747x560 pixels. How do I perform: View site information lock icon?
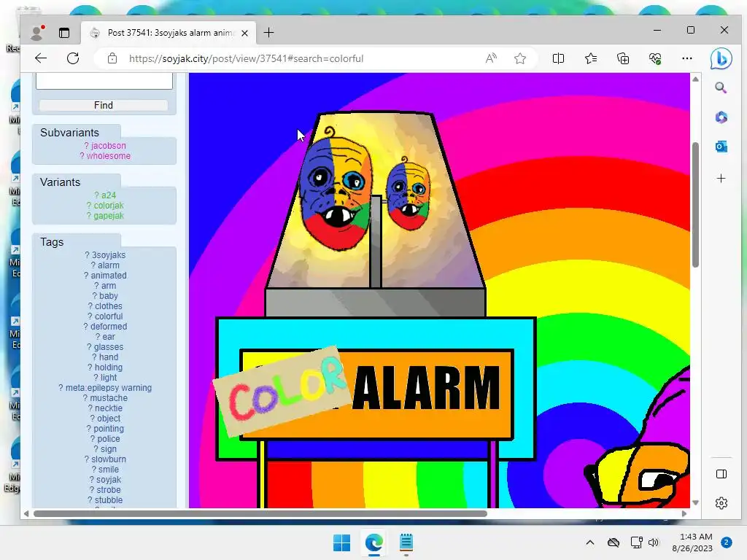112,58
